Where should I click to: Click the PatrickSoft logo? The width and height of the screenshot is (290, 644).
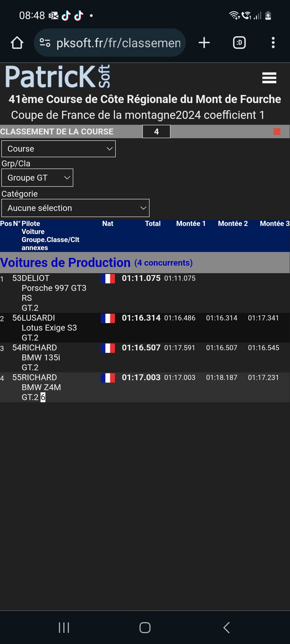tap(58, 77)
